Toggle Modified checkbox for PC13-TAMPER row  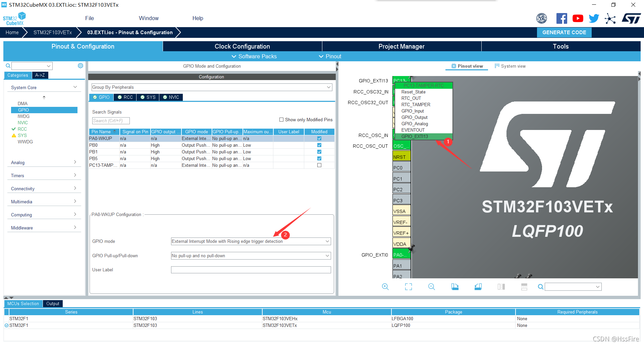[319, 165]
